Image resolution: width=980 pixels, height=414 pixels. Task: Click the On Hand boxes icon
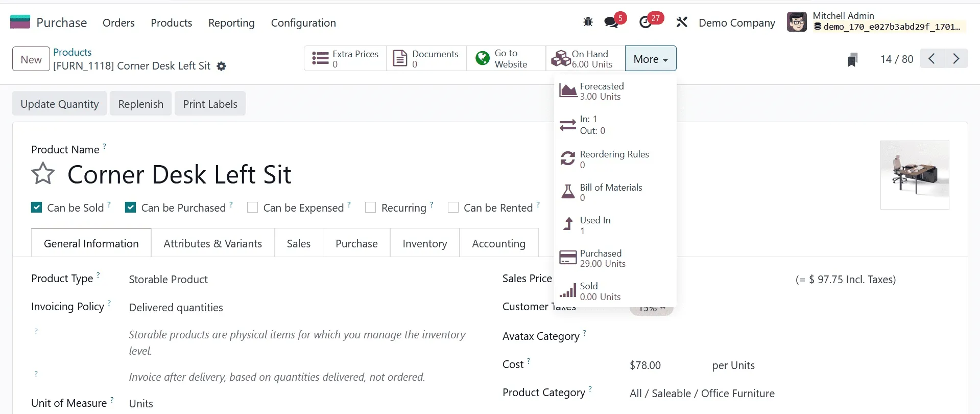point(561,58)
